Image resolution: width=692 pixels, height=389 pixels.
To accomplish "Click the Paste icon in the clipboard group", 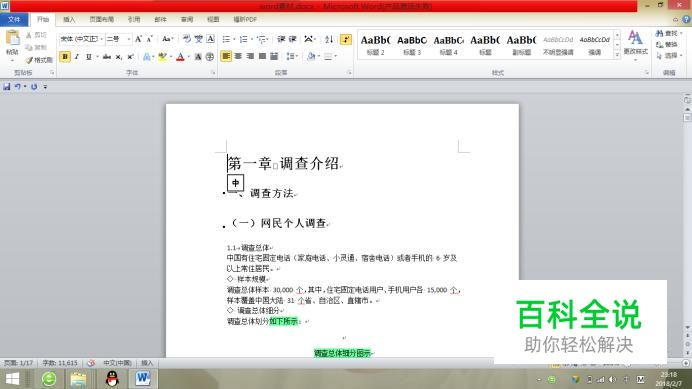I will pyautogui.click(x=12, y=42).
